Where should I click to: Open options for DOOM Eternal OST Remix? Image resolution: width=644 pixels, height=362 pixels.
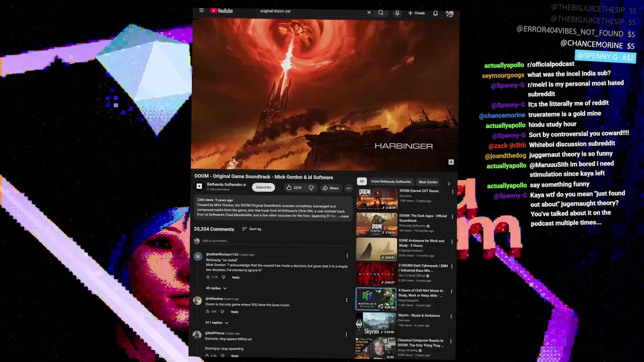(x=452, y=192)
